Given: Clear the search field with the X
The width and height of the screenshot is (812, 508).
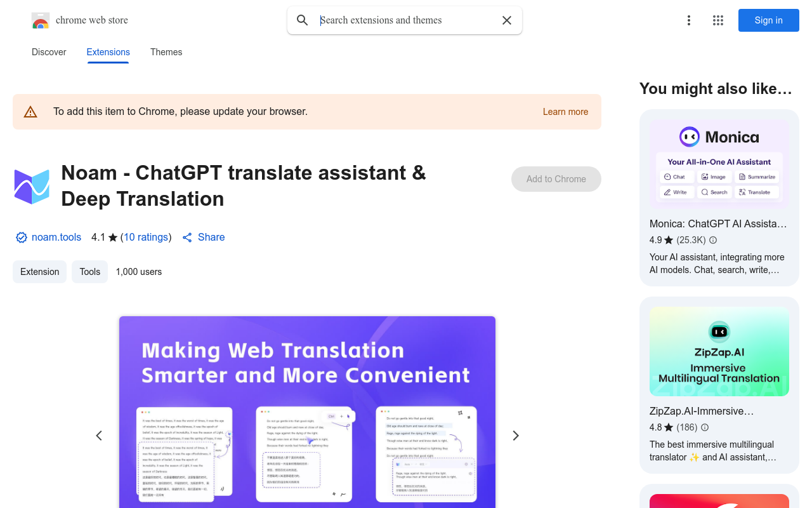Looking at the screenshot, I should coord(507,20).
